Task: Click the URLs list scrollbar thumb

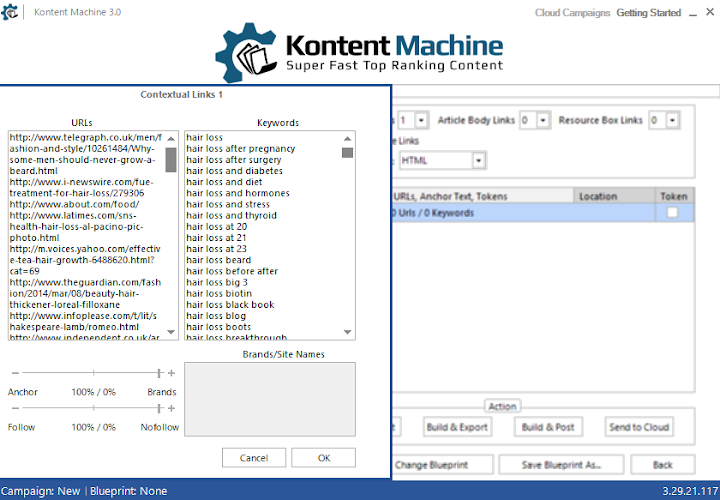Action: 171,159
